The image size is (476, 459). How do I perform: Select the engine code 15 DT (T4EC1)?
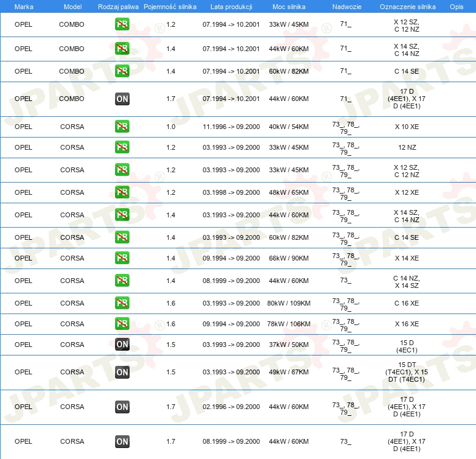point(407,372)
